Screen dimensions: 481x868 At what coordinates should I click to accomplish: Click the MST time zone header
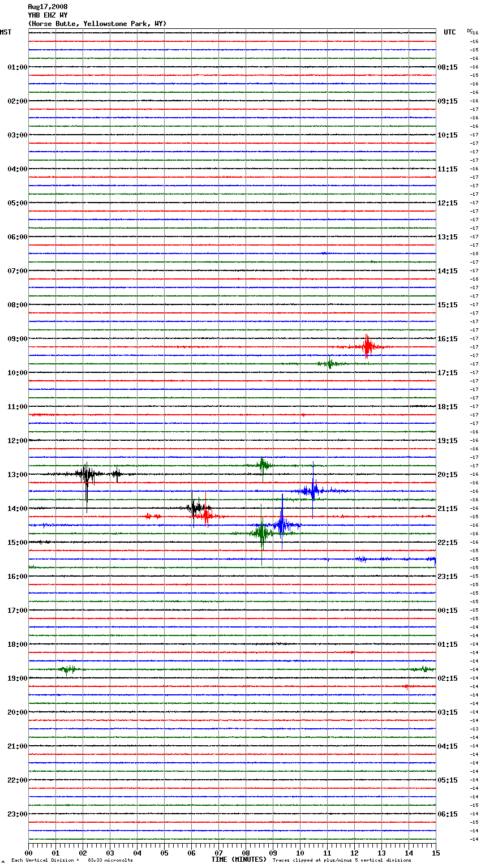click(x=6, y=32)
